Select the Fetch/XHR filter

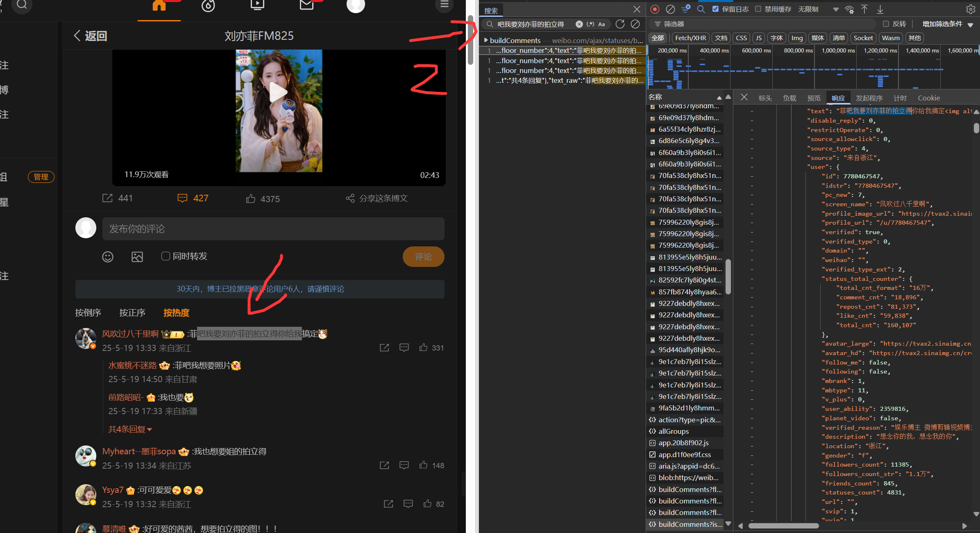click(690, 38)
